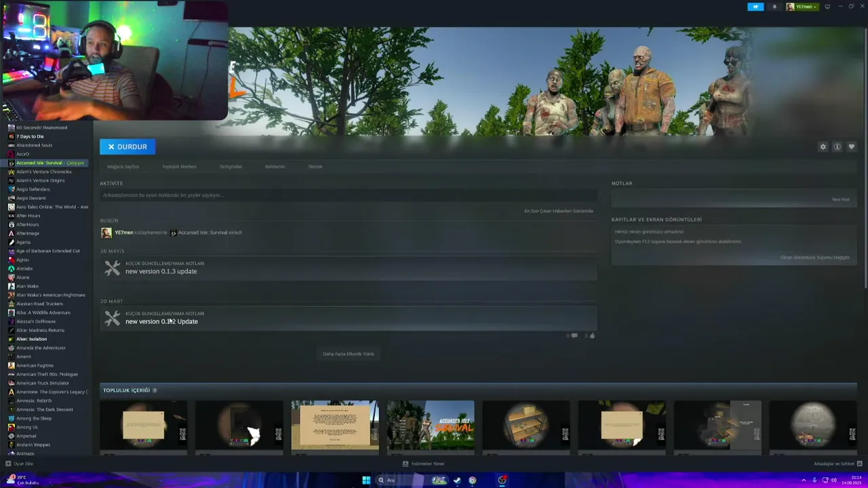
Task: Click the activity status input field
Action: click(x=348, y=195)
